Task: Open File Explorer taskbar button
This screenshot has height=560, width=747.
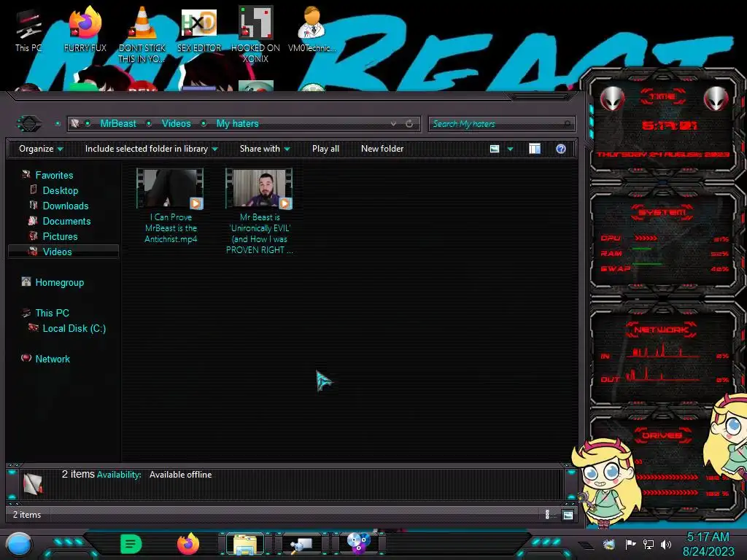Action: coord(245,544)
